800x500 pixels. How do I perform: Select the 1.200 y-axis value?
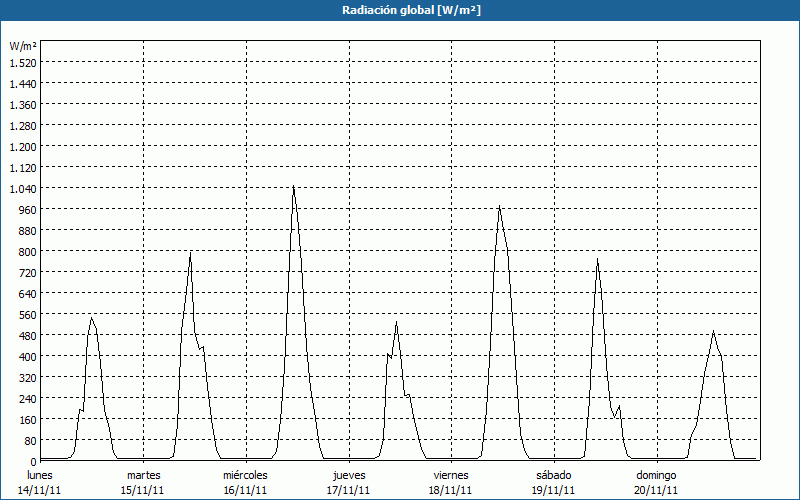[x=23, y=146]
